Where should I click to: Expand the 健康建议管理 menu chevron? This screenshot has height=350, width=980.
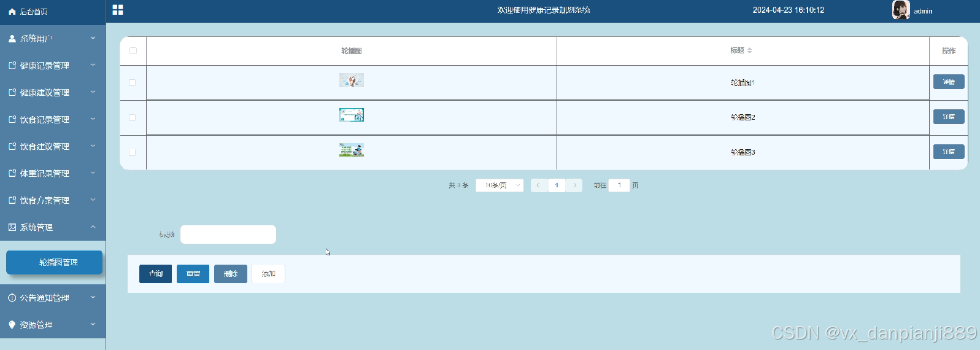(x=93, y=92)
